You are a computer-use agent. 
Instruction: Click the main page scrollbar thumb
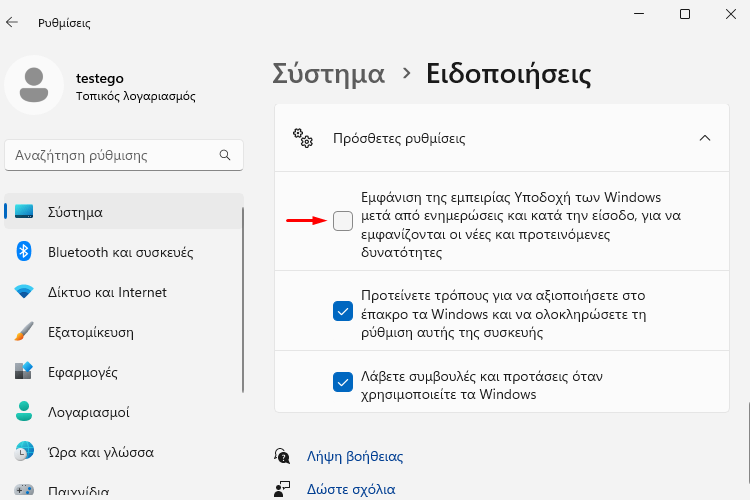(x=748, y=443)
